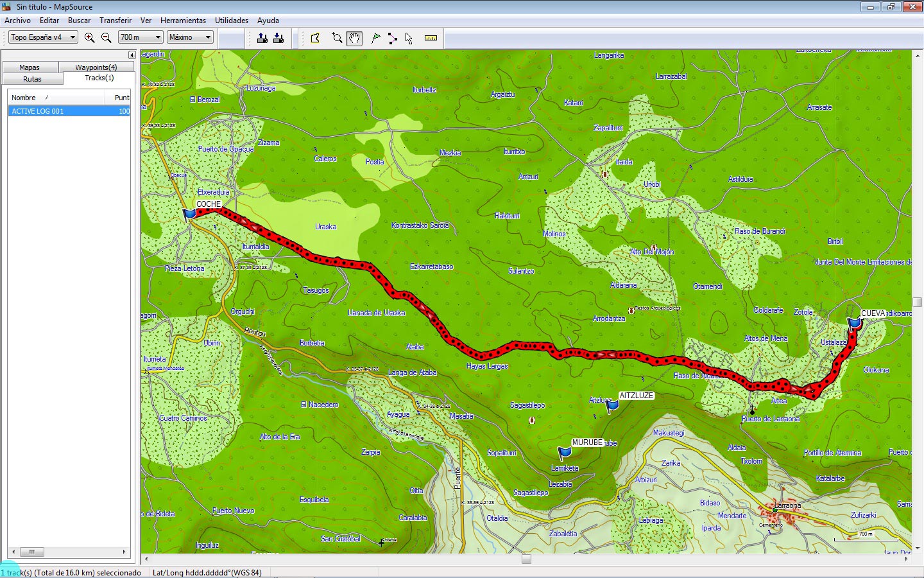The width and height of the screenshot is (924, 578).
Task: Activate the zoom tool in the toolbar
Action: 337,38
